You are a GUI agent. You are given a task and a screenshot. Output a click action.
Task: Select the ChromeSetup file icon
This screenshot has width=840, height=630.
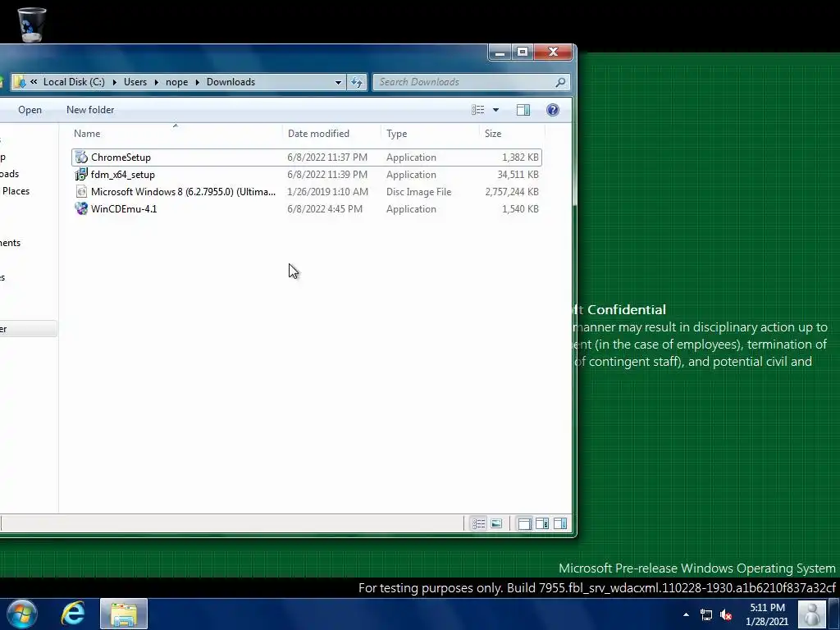click(x=81, y=157)
